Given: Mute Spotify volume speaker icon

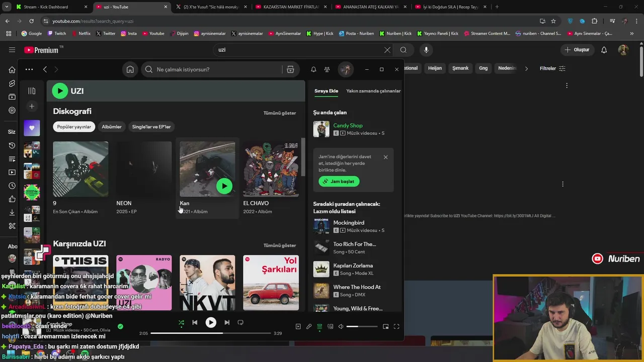Looking at the screenshot, I should coord(341,327).
